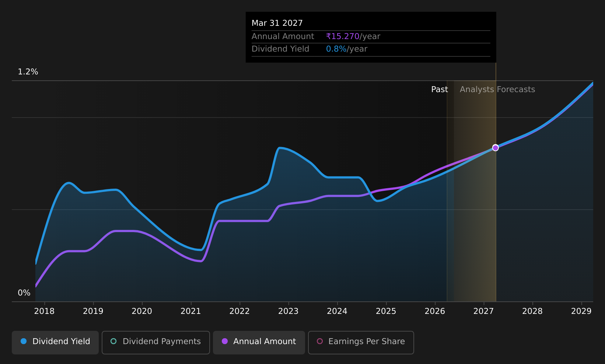Image resolution: width=605 pixels, height=364 pixels.
Task: Click the Annual Amount label in tooltip
Action: tap(283, 36)
